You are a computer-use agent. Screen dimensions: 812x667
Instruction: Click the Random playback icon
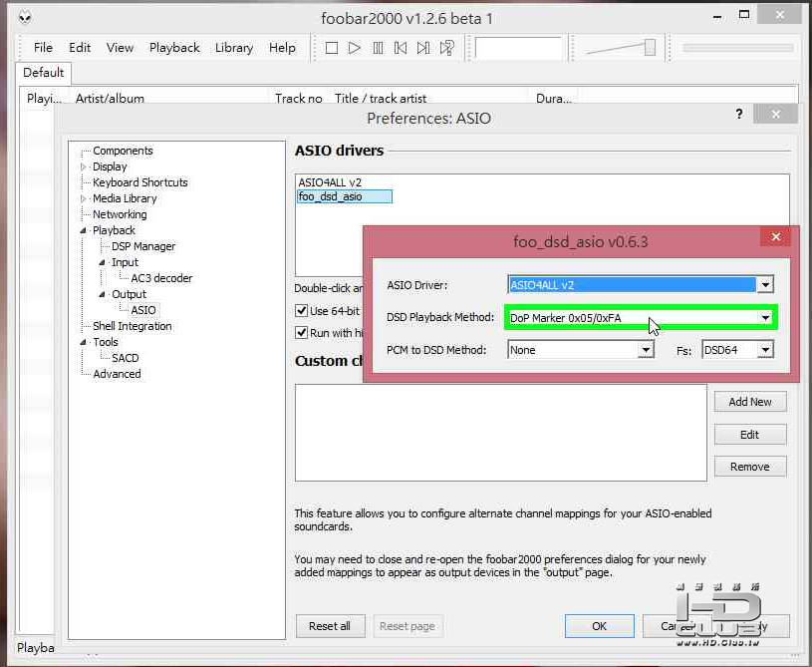click(x=447, y=48)
